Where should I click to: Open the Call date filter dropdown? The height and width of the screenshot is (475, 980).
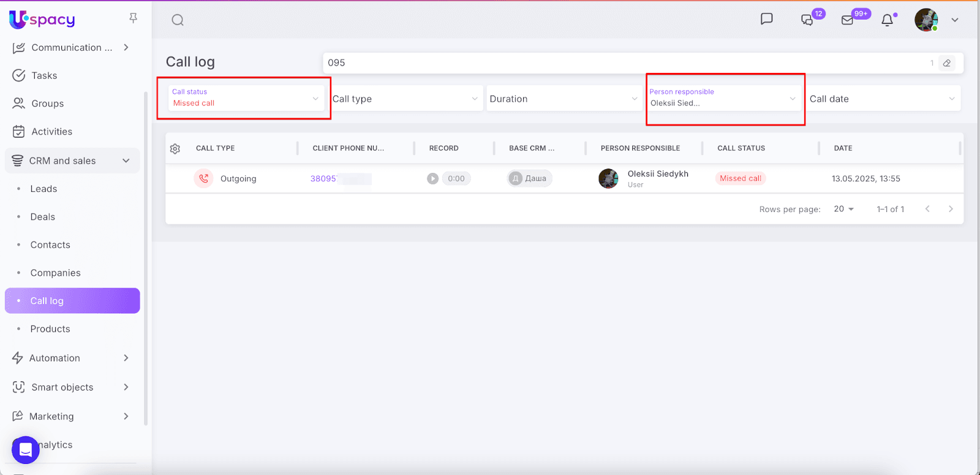tap(882, 99)
